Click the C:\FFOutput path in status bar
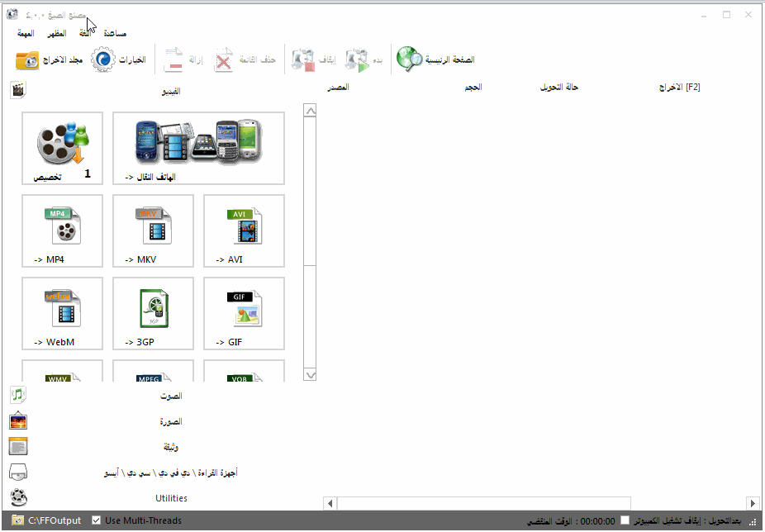The height and width of the screenshot is (532, 765). pos(55,520)
